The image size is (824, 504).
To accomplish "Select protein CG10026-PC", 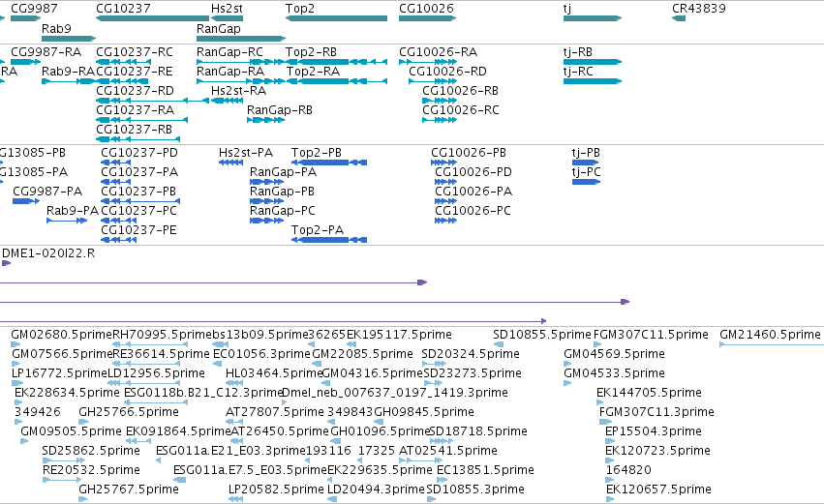I will click(x=445, y=221).
